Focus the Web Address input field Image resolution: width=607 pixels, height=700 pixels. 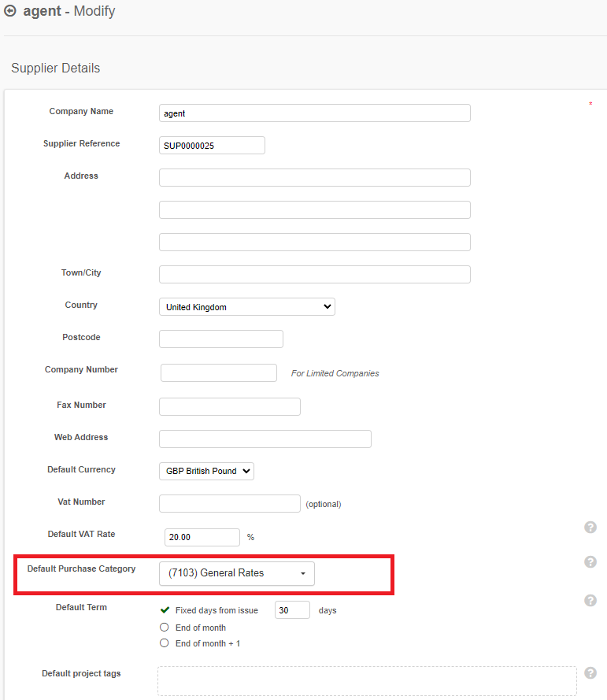point(265,439)
